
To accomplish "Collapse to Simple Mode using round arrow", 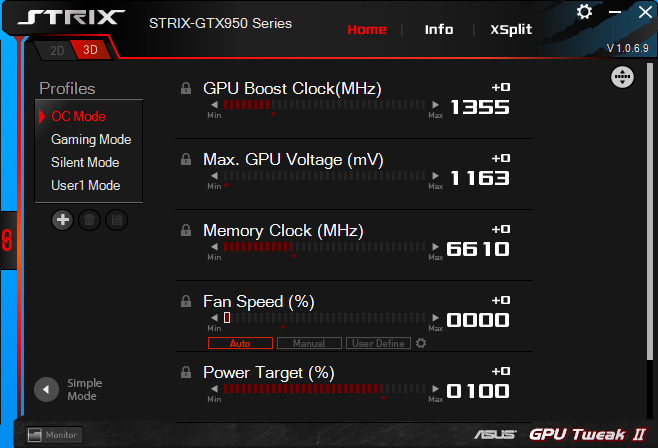I will (46, 389).
